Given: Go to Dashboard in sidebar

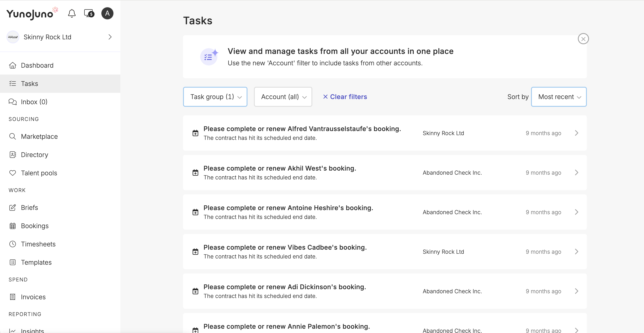Looking at the screenshot, I should (37, 65).
